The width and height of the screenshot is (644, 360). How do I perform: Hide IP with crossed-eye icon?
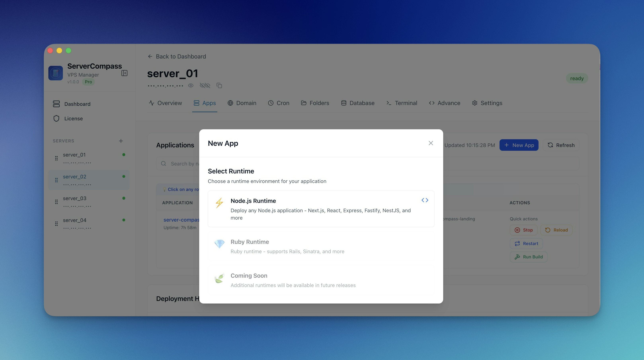click(x=205, y=86)
